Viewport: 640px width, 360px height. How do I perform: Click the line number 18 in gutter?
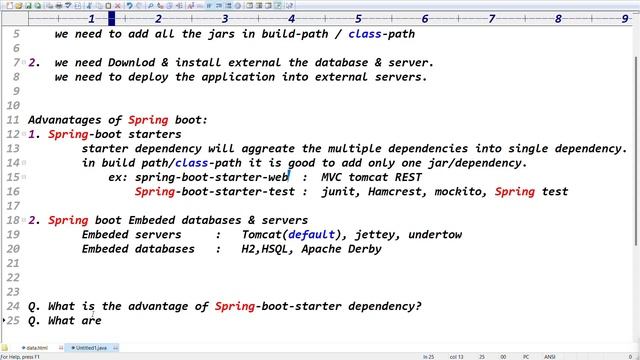(x=13, y=220)
